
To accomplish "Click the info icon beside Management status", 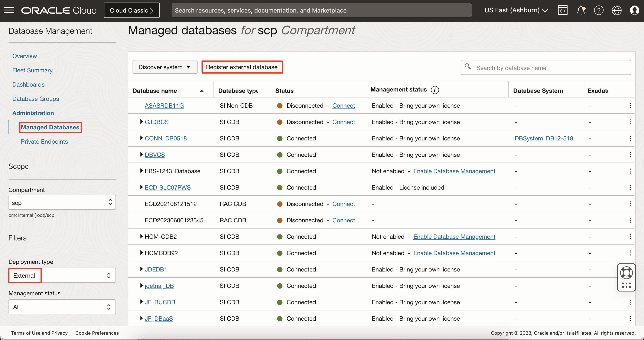I will click(x=435, y=90).
